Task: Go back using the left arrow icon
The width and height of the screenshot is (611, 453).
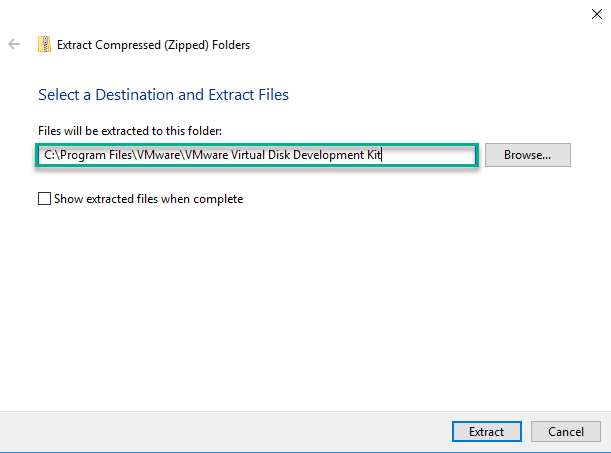Action: 14,44
